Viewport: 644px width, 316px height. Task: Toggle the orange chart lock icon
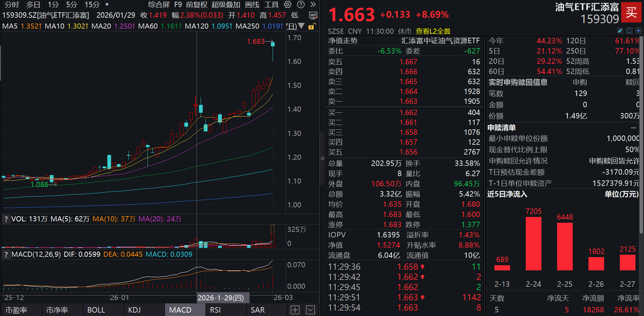pos(312,26)
